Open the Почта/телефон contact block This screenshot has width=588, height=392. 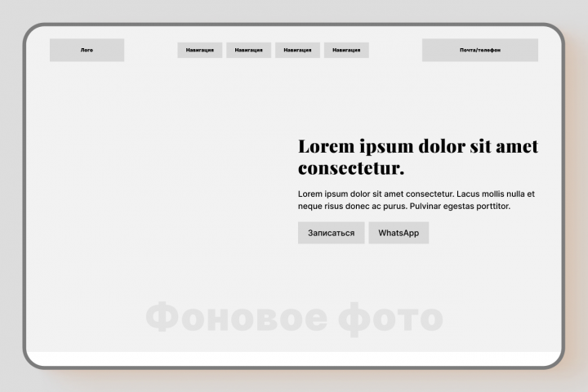480,50
